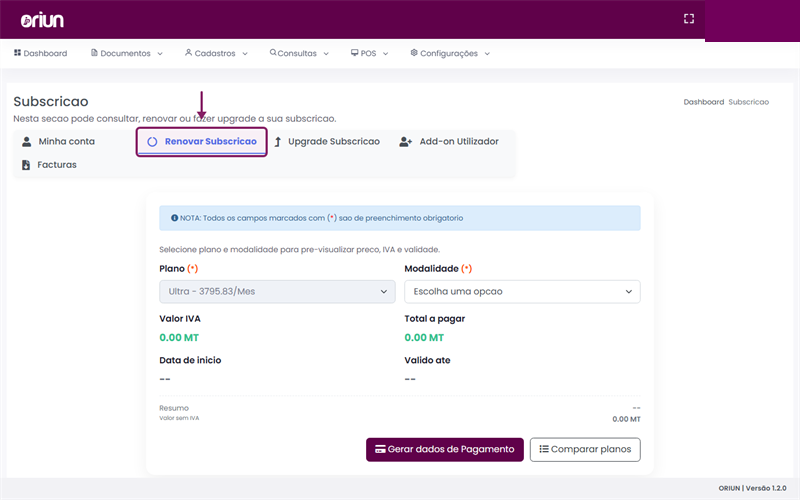Click the Renovar Subscricao refresh icon
This screenshot has height=500, width=800.
152,142
